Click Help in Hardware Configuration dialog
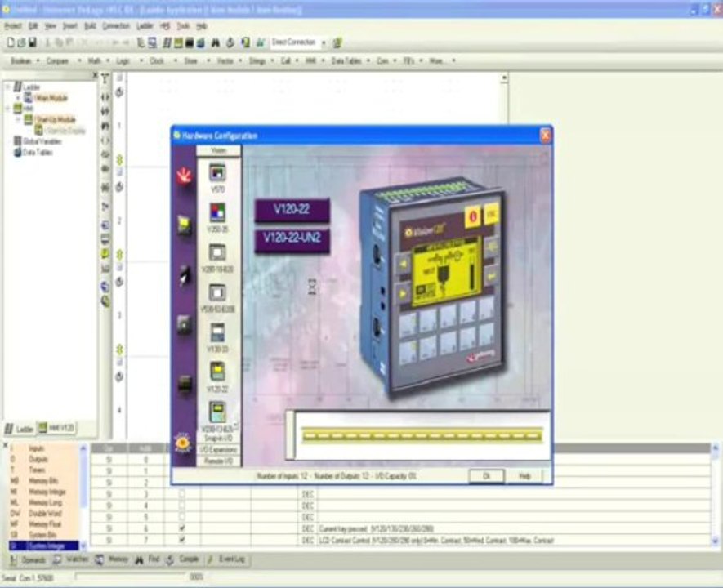Viewport: 723px width, 588px height. tap(524, 476)
